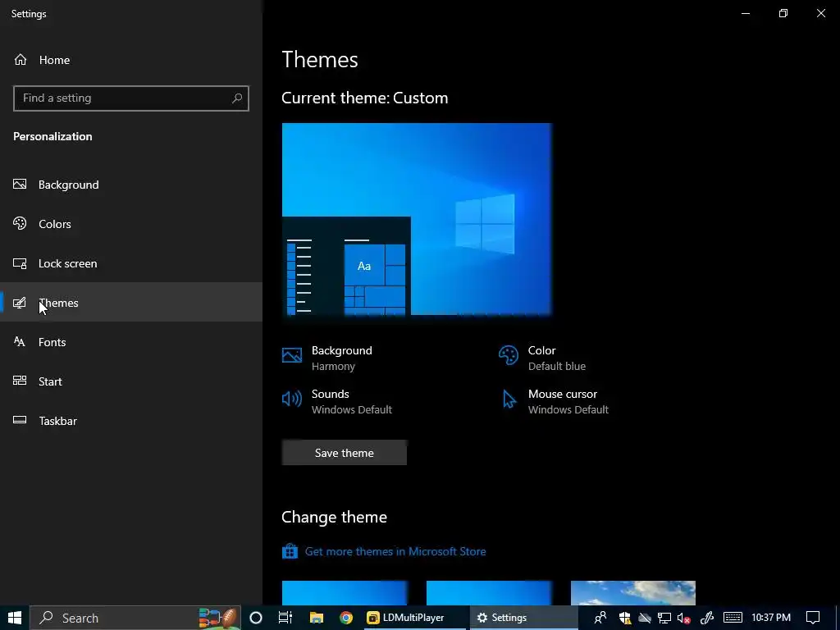Open the Windows Start button
The height and width of the screenshot is (630, 840).
coord(15,618)
